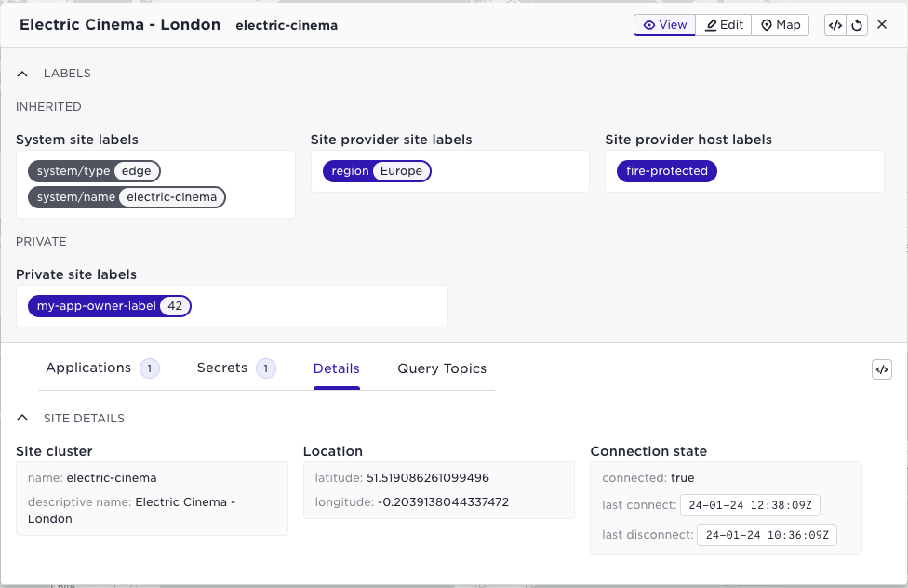This screenshot has width=908, height=588.
Task: Click the system/type edge label
Action: pyautogui.click(x=94, y=171)
